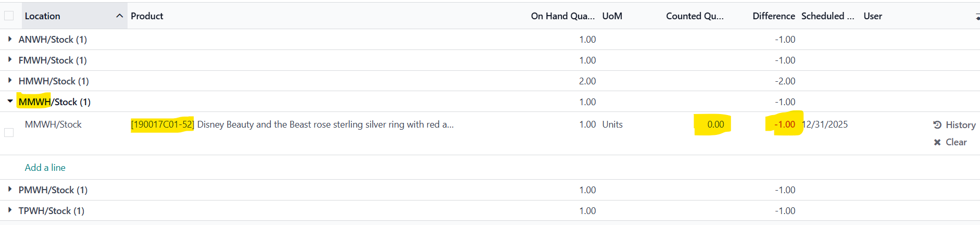This screenshot has width=980, height=225.
Task: Expand the ANWH/Stock group
Action: click(10, 39)
